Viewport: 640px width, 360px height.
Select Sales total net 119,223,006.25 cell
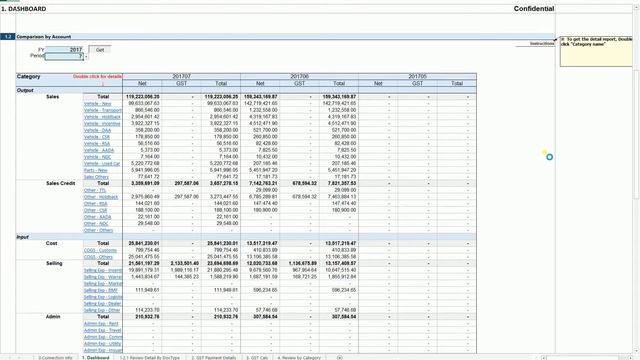click(142, 97)
